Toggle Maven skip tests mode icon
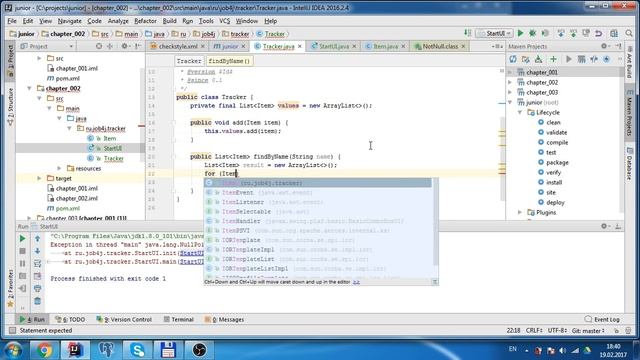The width and height of the screenshot is (640, 360). (607, 60)
